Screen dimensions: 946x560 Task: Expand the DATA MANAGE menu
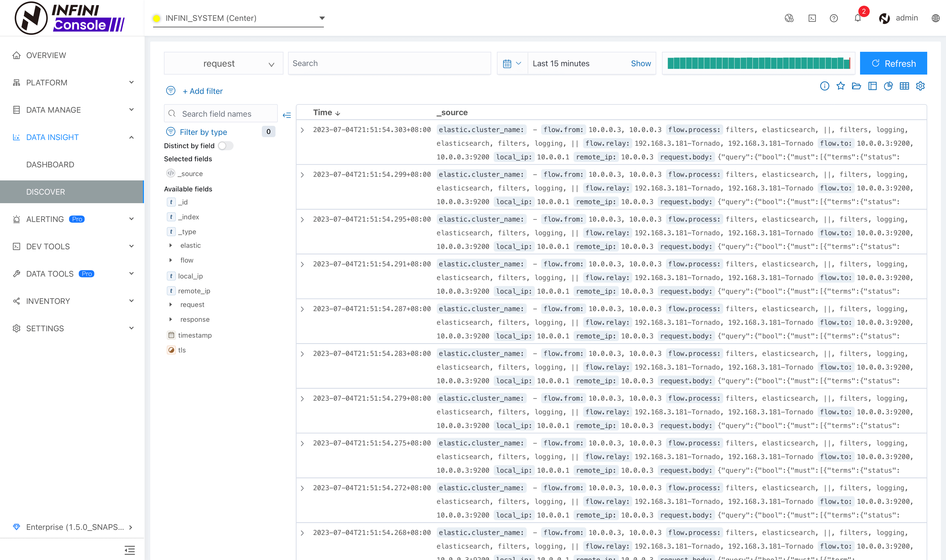[72, 110]
